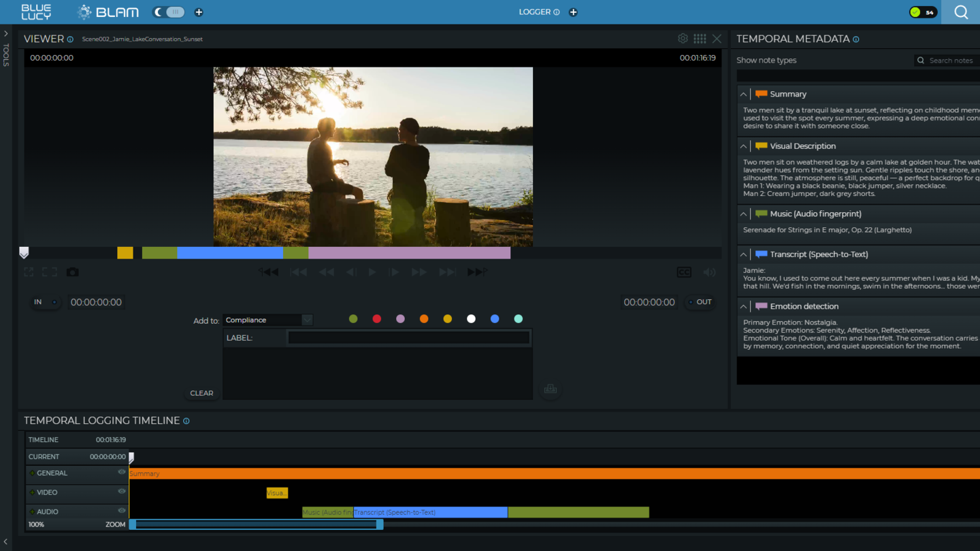Click the search magnifier icon in top bar

(961, 12)
